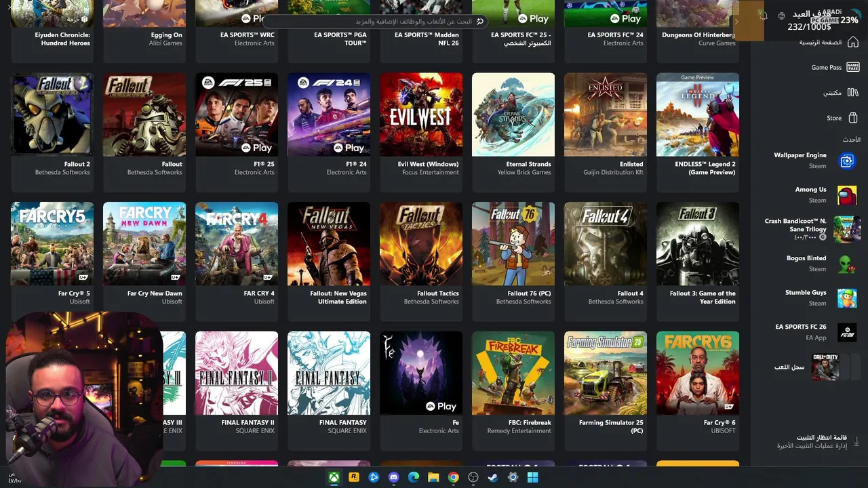Open Fallout: New Vegas Ultimate Edition cover
The image size is (868, 488).
(329, 244)
